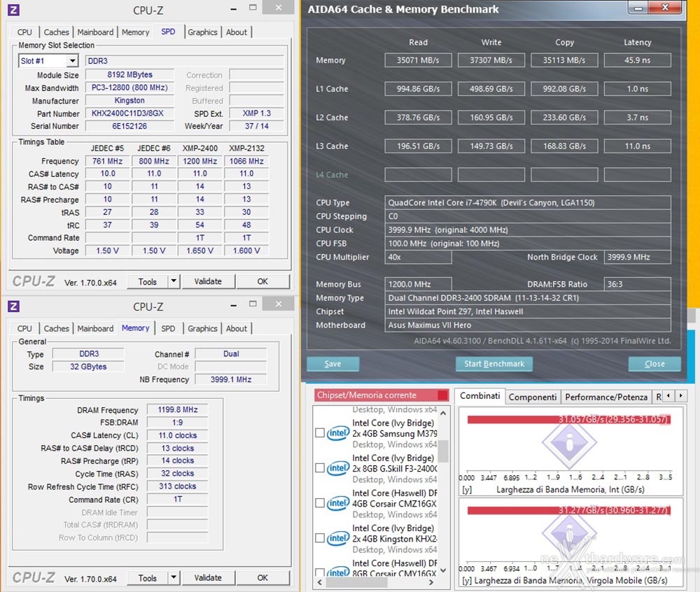Open the Mainboard tab in the SPD window
This screenshot has width=700, height=592.
[95, 32]
